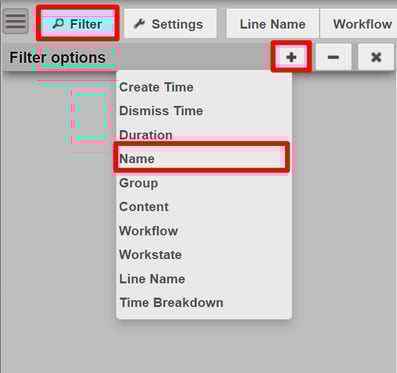Screen dimensions: 397x373
Task: Remove a filter with the minus button
Action: [333, 57]
